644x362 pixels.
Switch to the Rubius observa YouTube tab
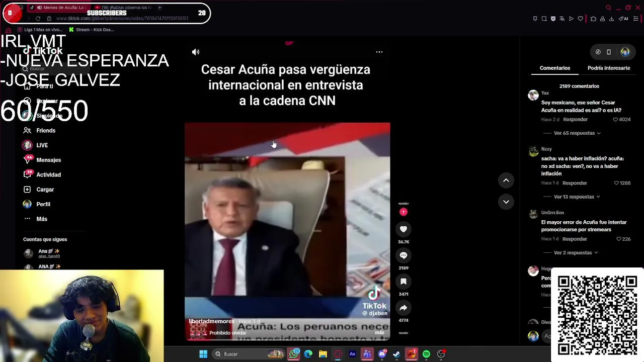point(122,8)
